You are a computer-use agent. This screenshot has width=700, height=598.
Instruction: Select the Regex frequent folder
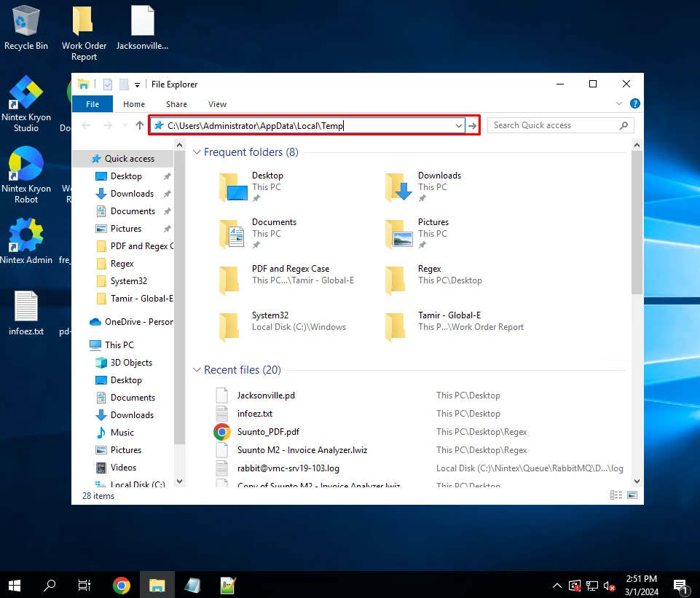(x=434, y=280)
